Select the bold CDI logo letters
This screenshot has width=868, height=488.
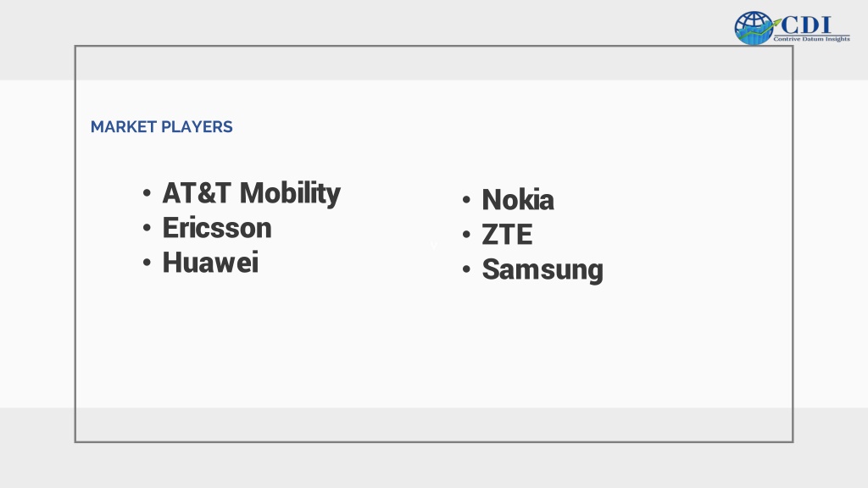tap(806, 25)
